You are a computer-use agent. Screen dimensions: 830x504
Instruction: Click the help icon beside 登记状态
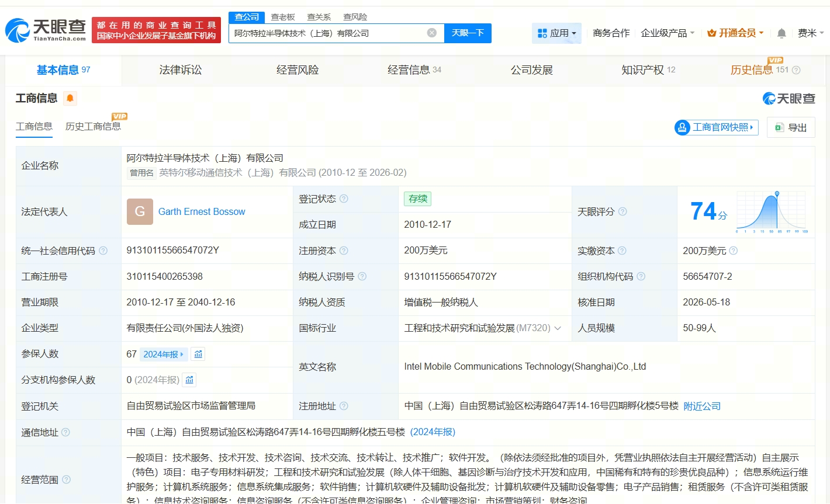pyautogui.click(x=344, y=199)
